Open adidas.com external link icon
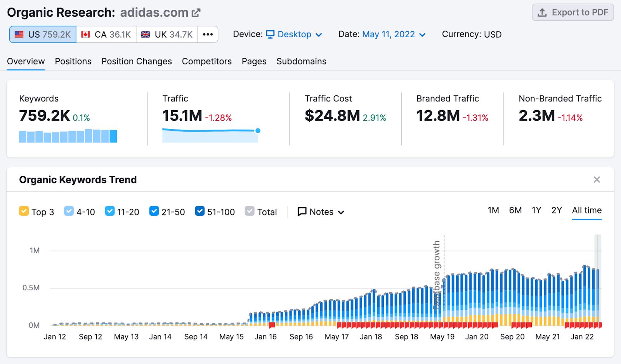 (x=196, y=13)
